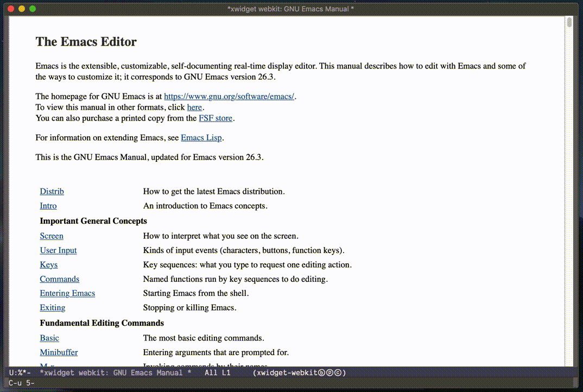Open the Intro menu entry
The image size is (583, 392).
pyautogui.click(x=48, y=206)
